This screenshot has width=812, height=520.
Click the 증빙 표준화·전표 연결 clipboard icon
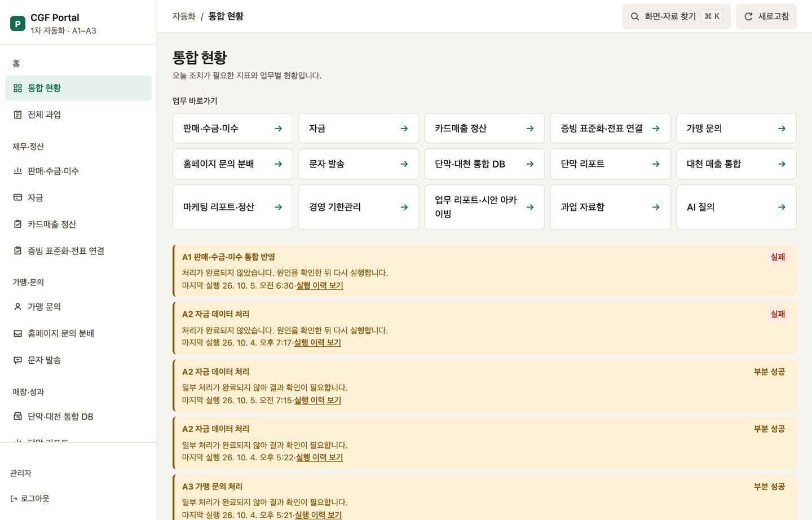pyautogui.click(x=17, y=250)
